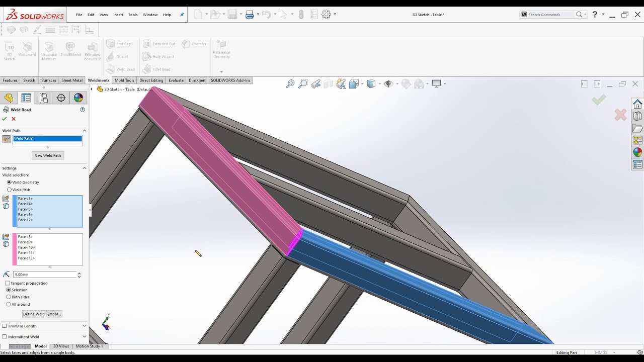Open the Motion Study 1 tab
The image size is (644, 362).
[x=89, y=346]
